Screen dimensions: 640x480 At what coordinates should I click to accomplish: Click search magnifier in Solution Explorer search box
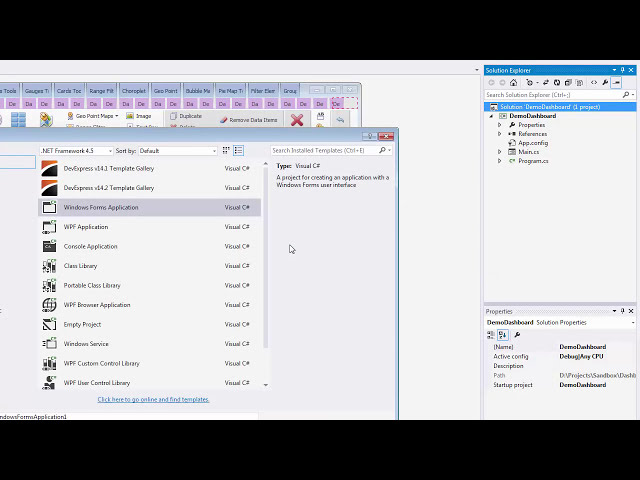point(626,95)
